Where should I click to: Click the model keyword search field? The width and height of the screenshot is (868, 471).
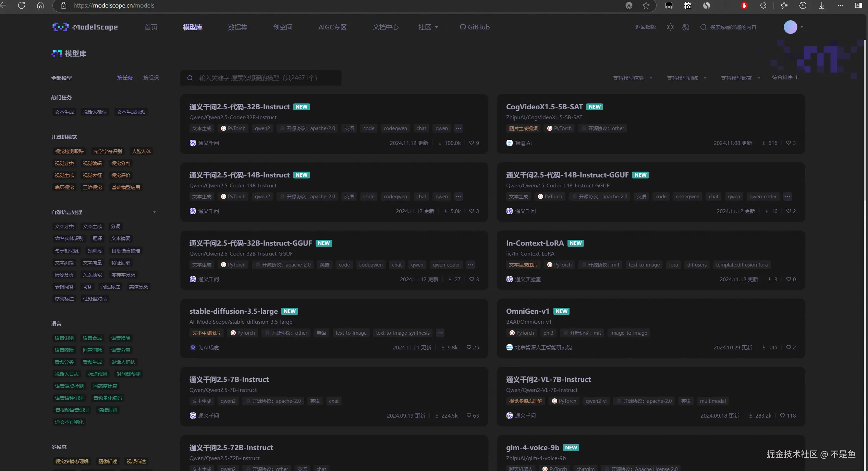pos(260,78)
